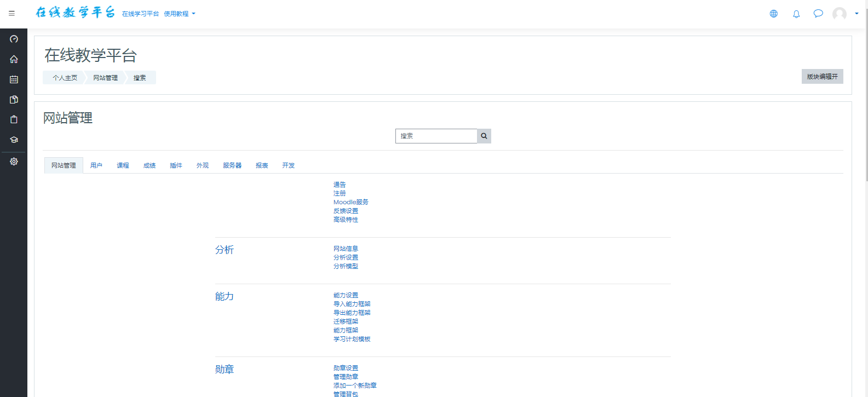Image resolution: width=868 pixels, height=397 pixels.
Task: Select the 网站管理 tab
Action: click(x=64, y=165)
